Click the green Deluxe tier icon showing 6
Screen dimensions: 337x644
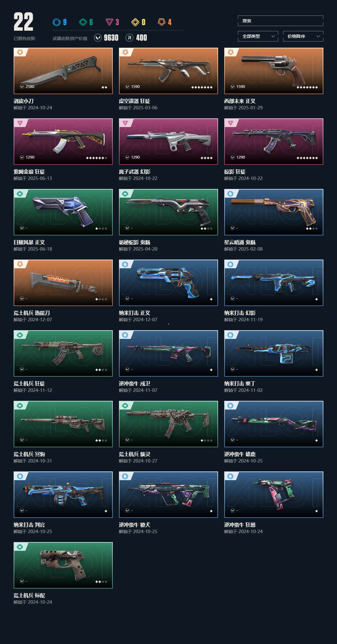(x=83, y=22)
